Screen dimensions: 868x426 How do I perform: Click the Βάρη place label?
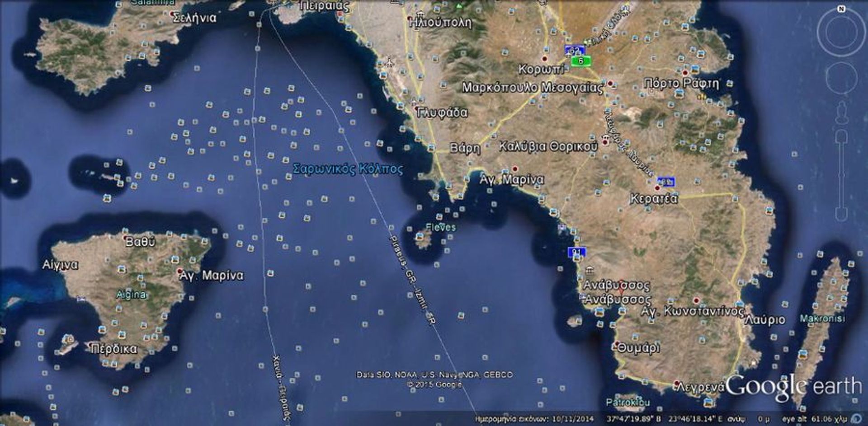click(x=465, y=148)
